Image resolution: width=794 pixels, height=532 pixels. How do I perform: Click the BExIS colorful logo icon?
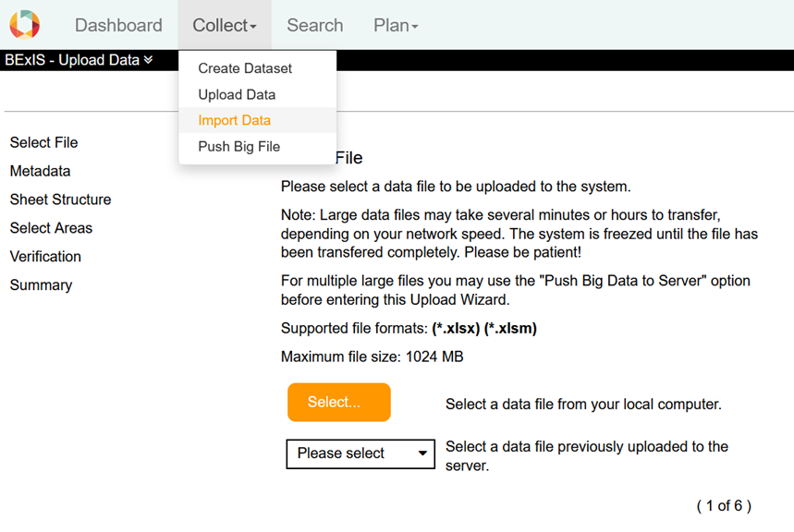(x=25, y=25)
